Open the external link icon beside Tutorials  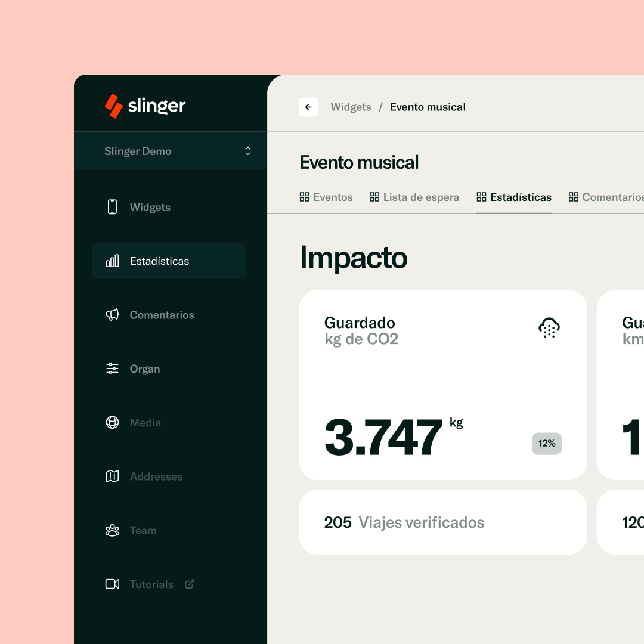190,584
